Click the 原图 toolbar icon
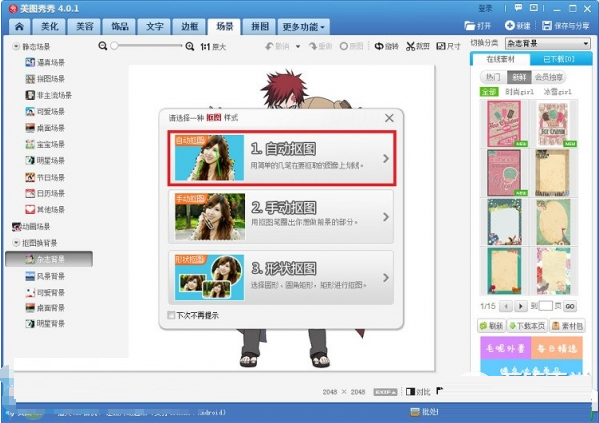The height and width of the screenshot is (423, 599). [343, 46]
